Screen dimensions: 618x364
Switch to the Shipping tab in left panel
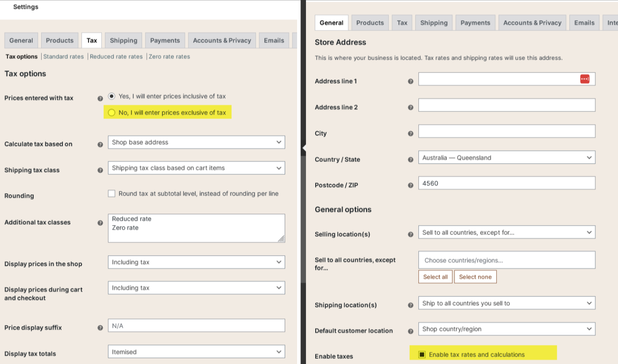tap(124, 41)
